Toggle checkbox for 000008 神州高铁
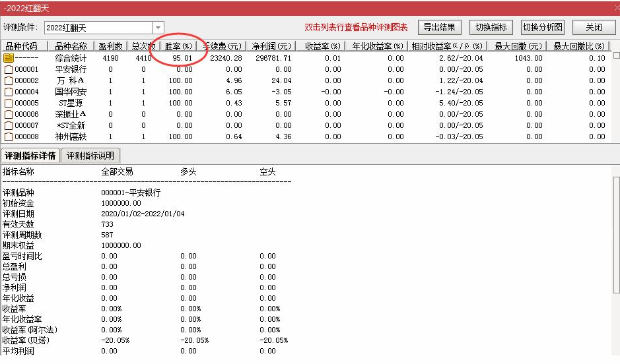Image resolution: width=620 pixels, height=364 pixels. 9,137
